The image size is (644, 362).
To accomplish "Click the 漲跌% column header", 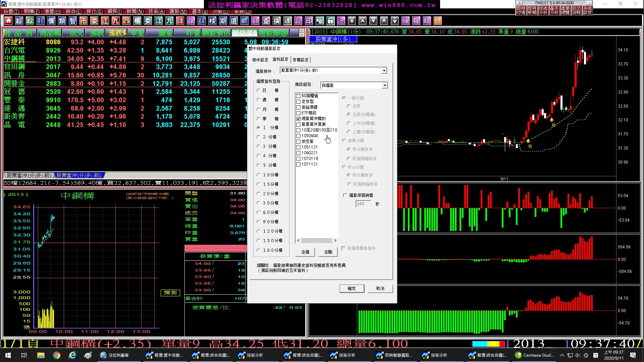I will pos(117,33).
